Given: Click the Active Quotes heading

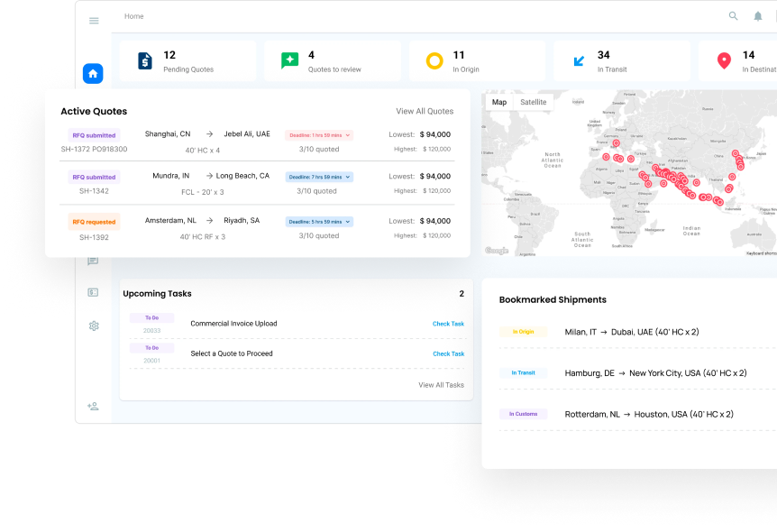Looking at the screenshot, I should (94, 112).
